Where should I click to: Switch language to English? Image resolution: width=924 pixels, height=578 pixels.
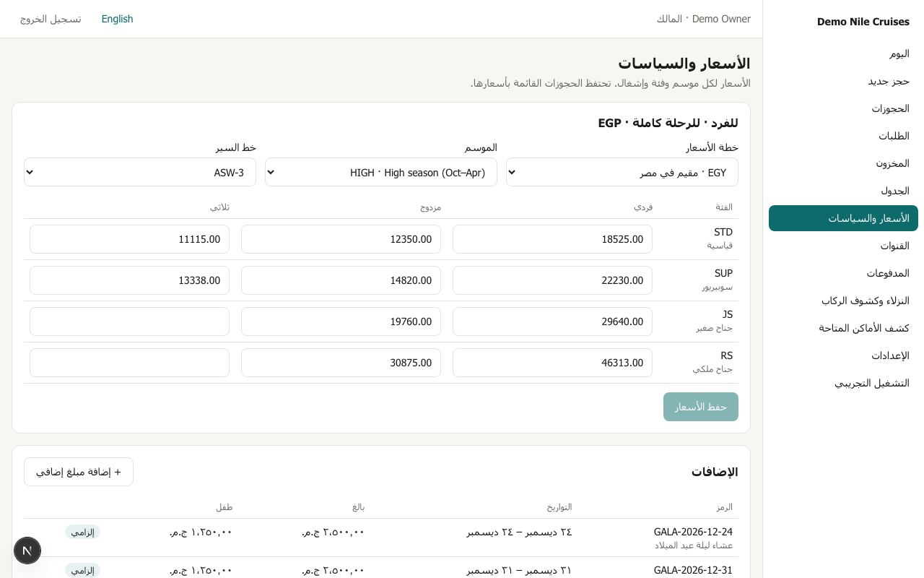click(x=117, y=19)
